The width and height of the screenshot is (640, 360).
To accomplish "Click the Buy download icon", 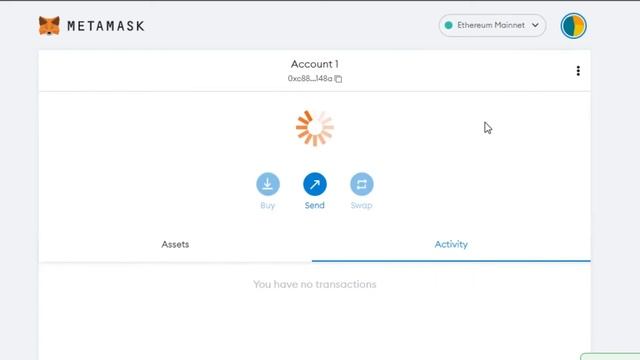I will click(x=268, y=184).
